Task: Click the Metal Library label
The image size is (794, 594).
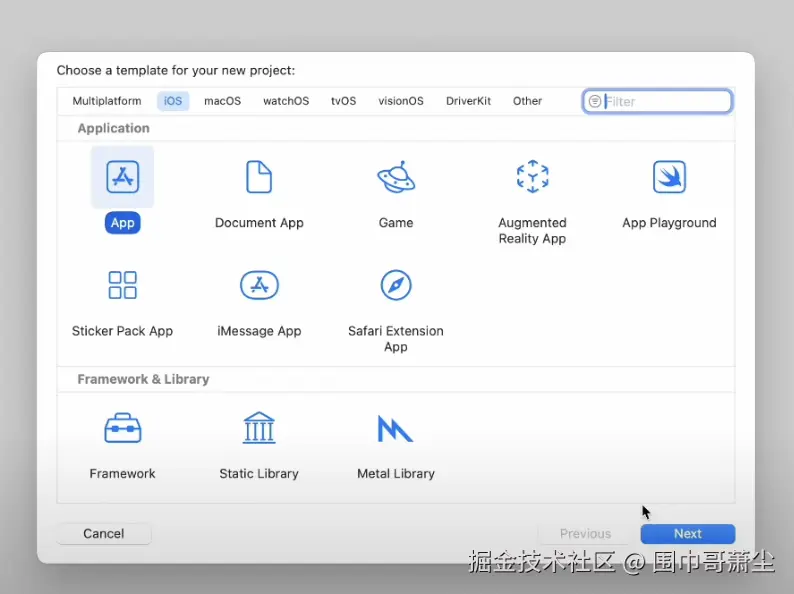Action: point(396,473)
